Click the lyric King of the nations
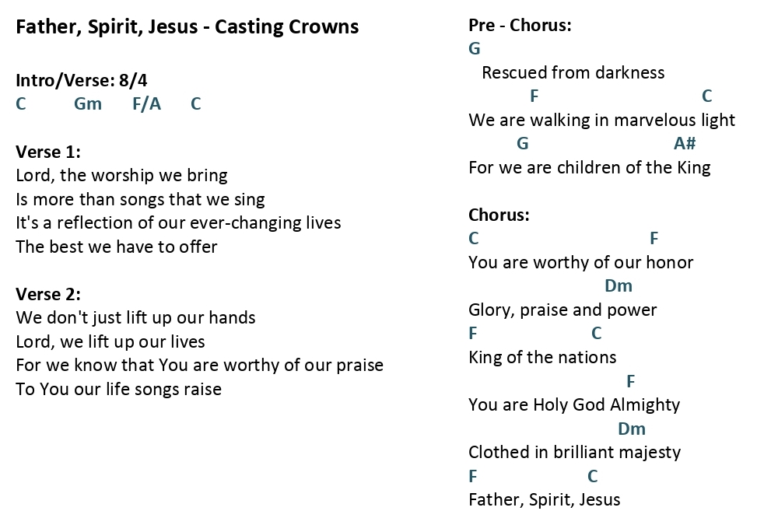 (x=542, y=358)
